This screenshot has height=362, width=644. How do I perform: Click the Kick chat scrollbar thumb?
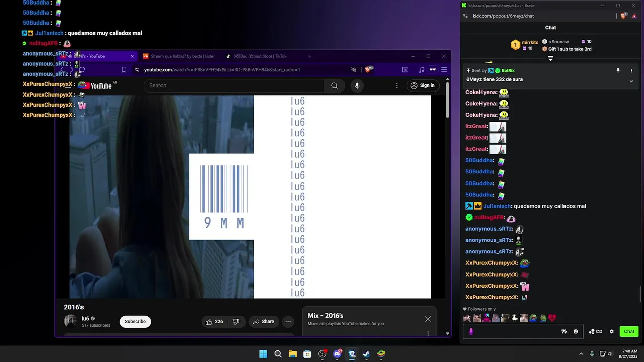click(x=640, y=294)
